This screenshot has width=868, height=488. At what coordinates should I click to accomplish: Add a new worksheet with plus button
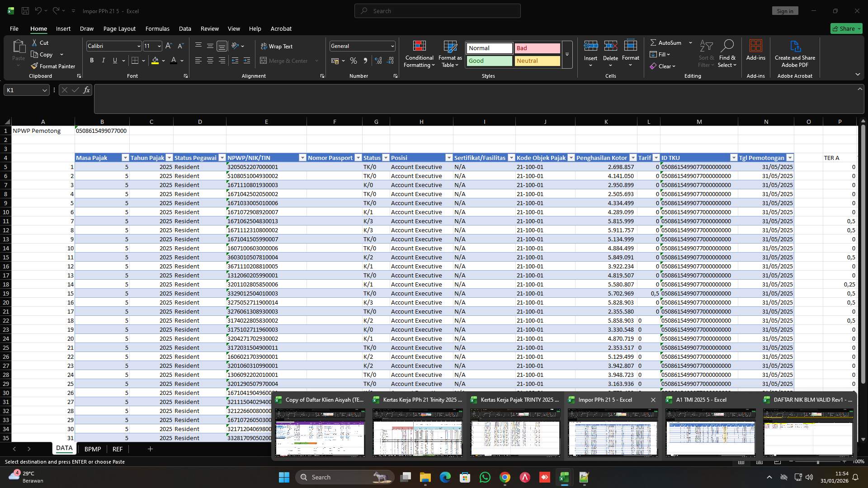pos(150,449)
